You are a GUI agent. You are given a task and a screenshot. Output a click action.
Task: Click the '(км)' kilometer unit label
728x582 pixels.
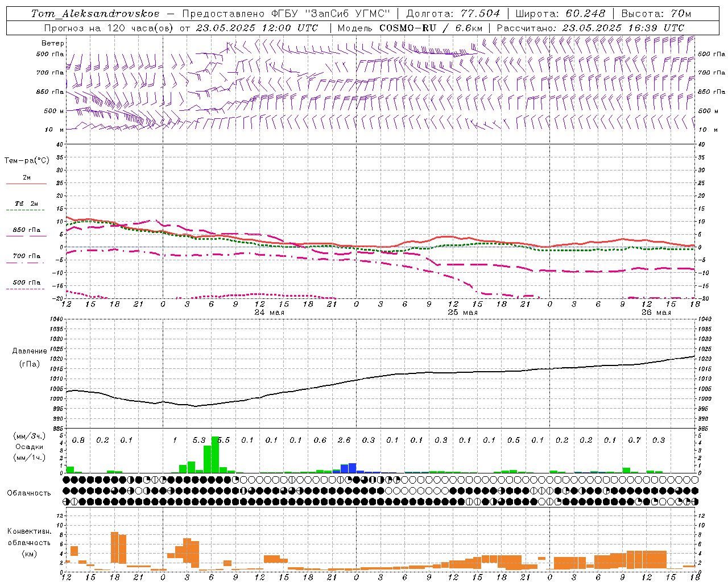[30, 554]
